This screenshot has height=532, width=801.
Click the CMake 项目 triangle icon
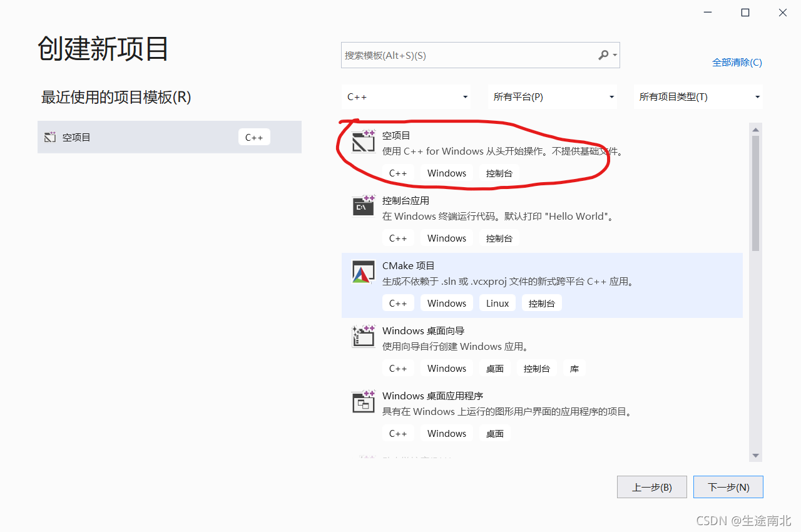(364, 272)
